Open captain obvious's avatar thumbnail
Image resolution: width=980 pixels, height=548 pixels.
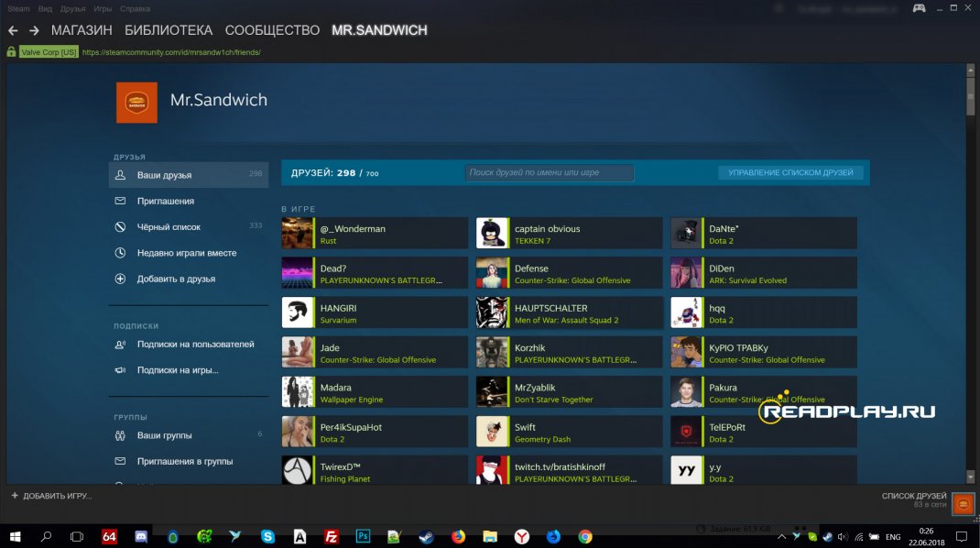coord(492,233)
